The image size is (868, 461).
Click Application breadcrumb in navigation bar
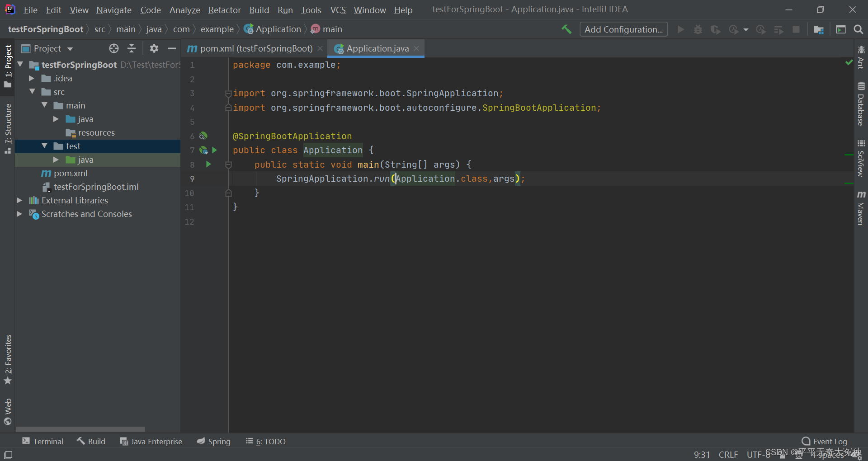(273, 29)
